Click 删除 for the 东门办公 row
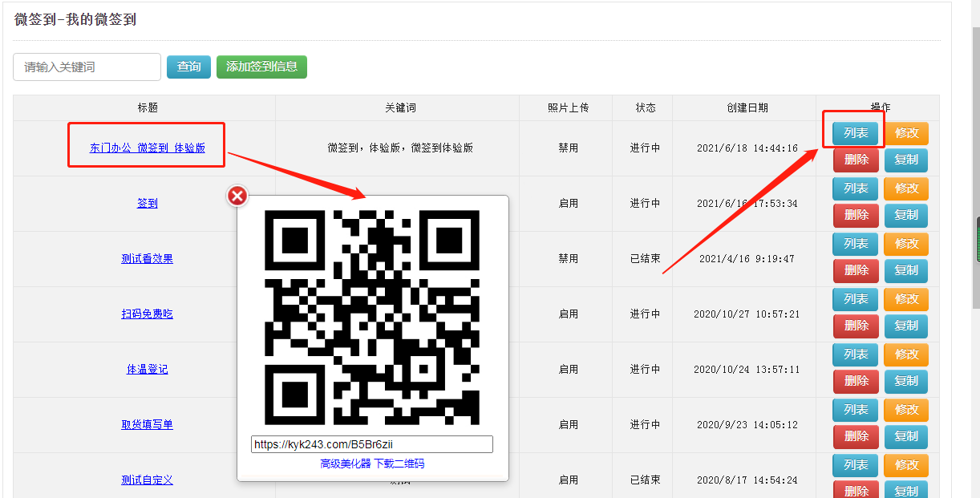Image resolution: width=980 pixels, height=498 pixels. point(856,160)
